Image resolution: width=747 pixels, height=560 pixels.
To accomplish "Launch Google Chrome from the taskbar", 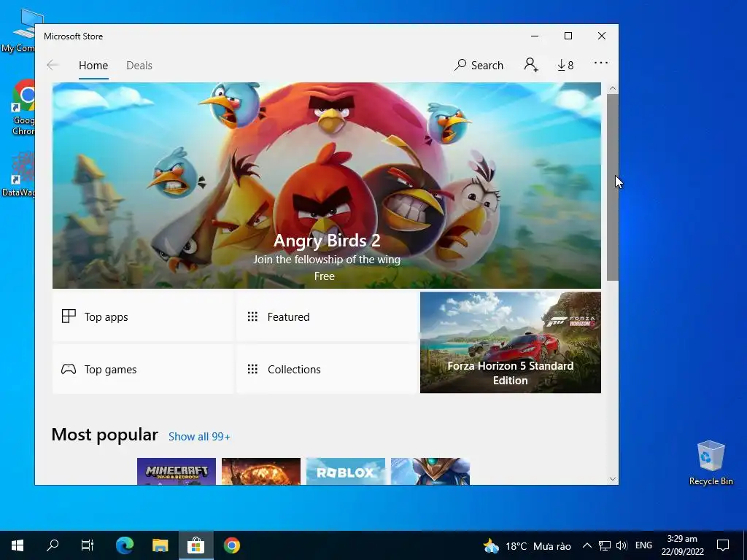I will [x=231, y=545].
